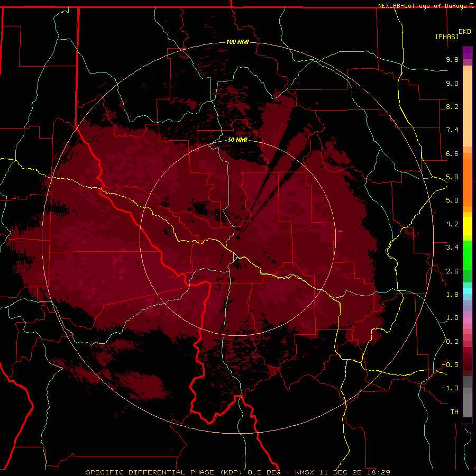Image resolution: width=476 pixels, height=476 pixels.
Task: Click the 9.0 scale value
Action: point(452,83)
